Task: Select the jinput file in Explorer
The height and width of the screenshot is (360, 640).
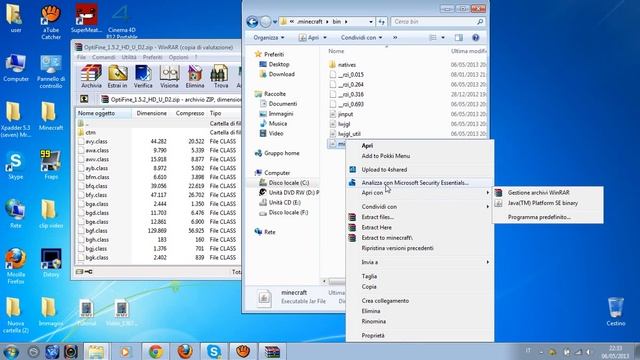Action: (x=345, y=114)
